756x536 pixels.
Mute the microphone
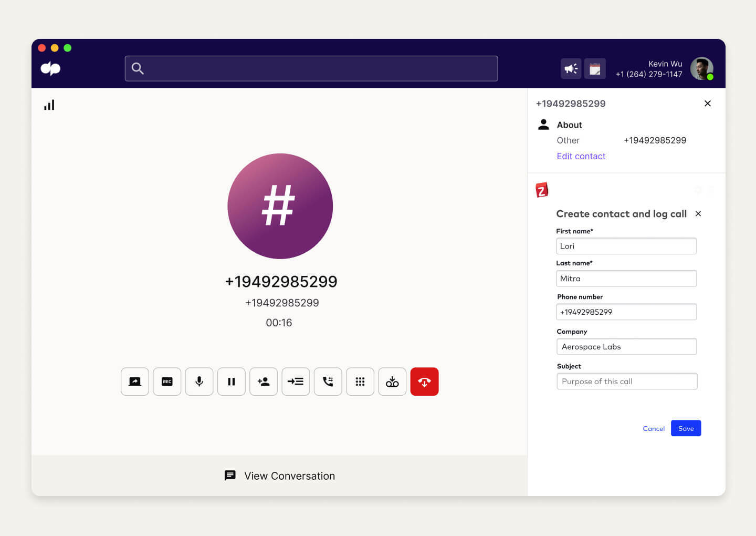[199, 382]
